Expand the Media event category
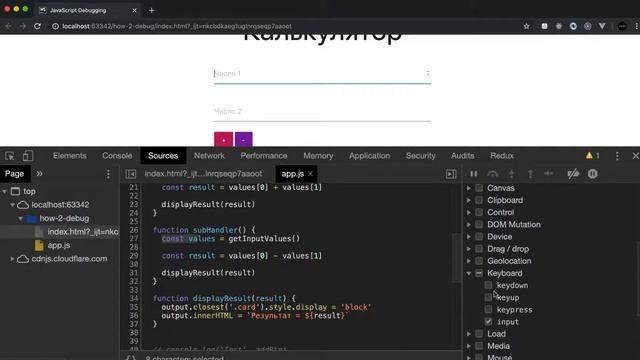The height and width of the screenshot is (360, 640). 469,346
